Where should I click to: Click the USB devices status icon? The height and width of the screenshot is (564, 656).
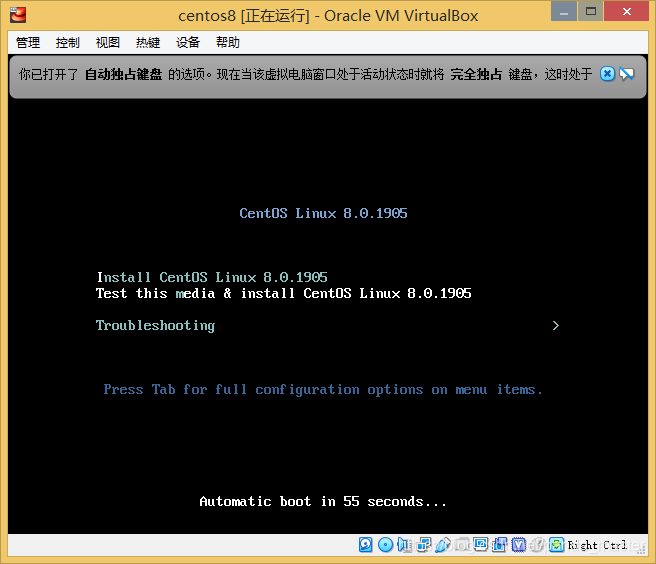[x=443, y=545]
